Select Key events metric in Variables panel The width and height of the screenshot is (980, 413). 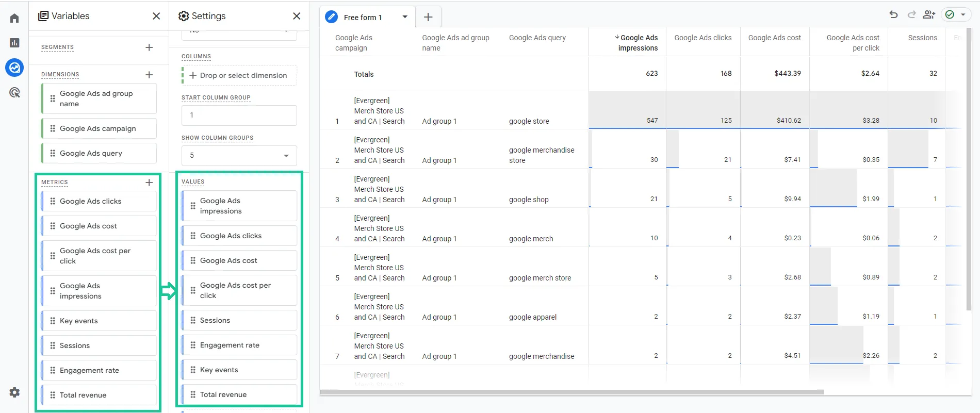click(x=99, y=321)
